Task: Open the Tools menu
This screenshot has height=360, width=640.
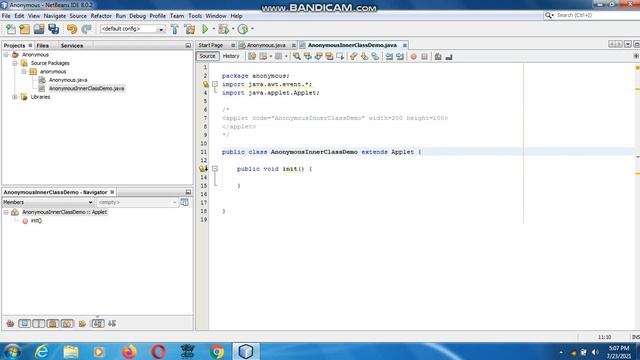Action: [x=195, y=16]
